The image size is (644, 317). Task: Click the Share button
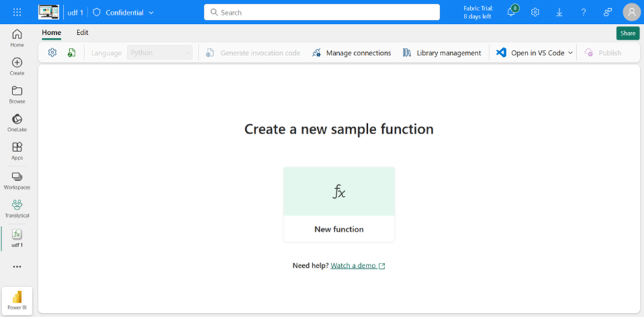(x=628, y=34)
